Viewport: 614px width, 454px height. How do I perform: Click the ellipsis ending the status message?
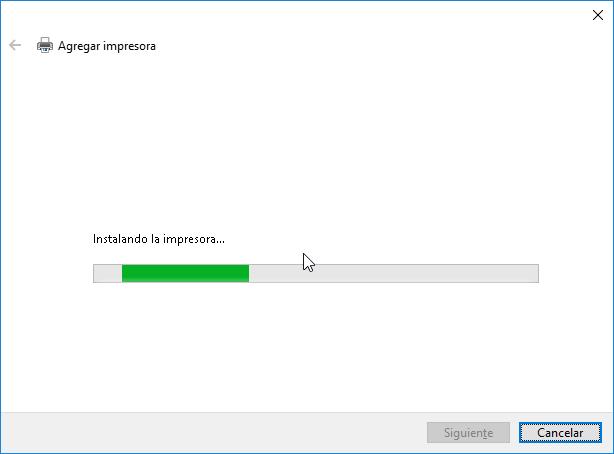point(220,242)
